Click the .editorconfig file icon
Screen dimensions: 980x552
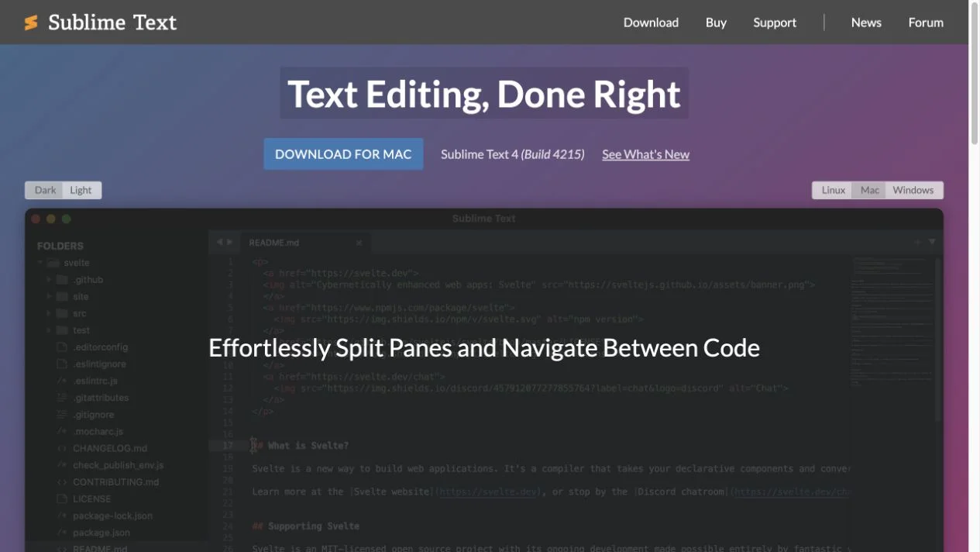tap(62, 347)
